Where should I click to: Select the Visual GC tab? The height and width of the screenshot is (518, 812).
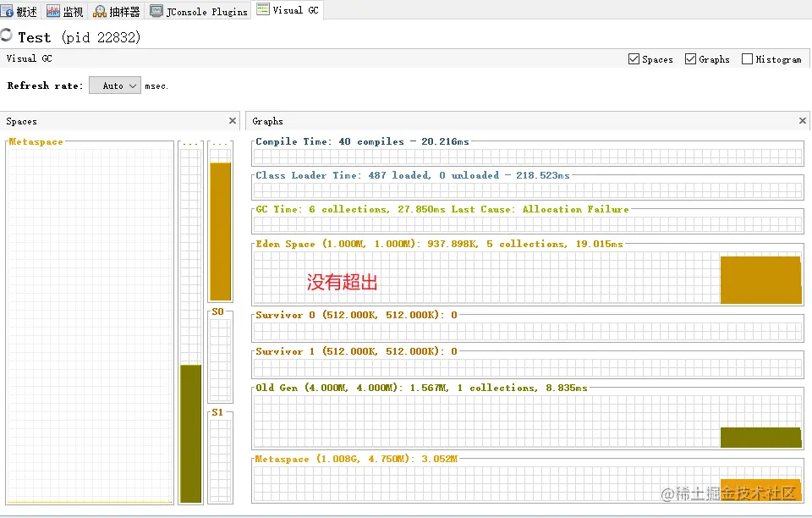pyautogui.click(x=288, y=10)
